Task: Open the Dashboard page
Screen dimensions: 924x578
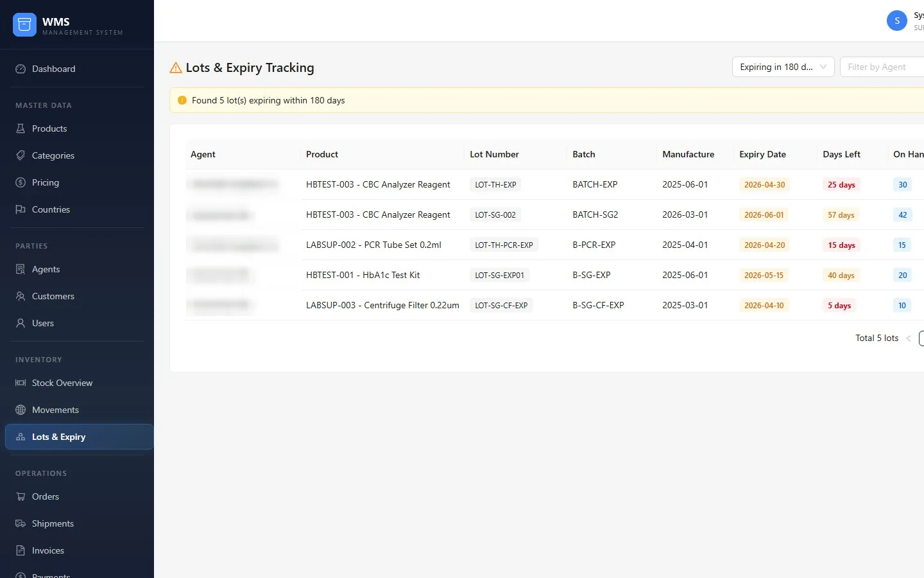Action: [x=80, y=69]
